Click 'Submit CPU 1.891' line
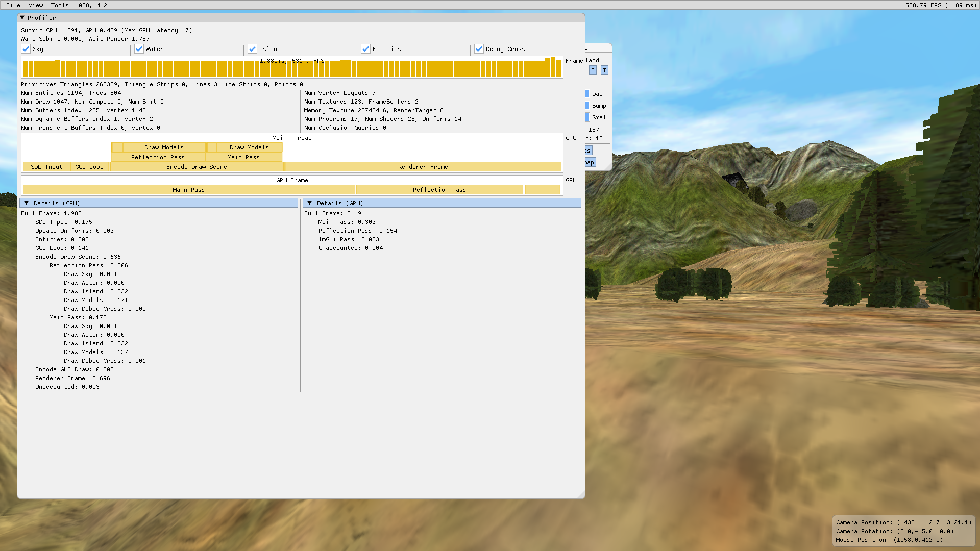Image resolution: width=980 pixels, height=551 pixels. (x=107, y=30)
